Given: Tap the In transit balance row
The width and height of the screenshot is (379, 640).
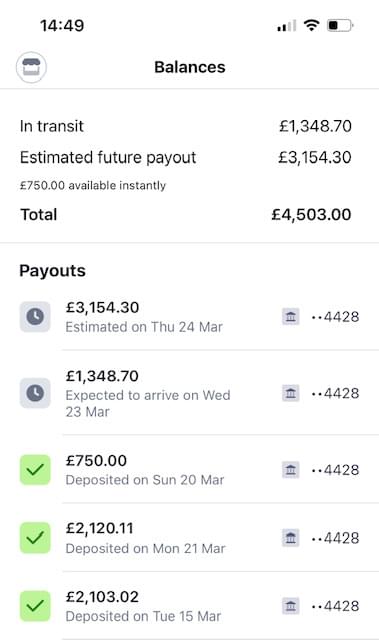Looking at the screenshot, I should point(186,126).
